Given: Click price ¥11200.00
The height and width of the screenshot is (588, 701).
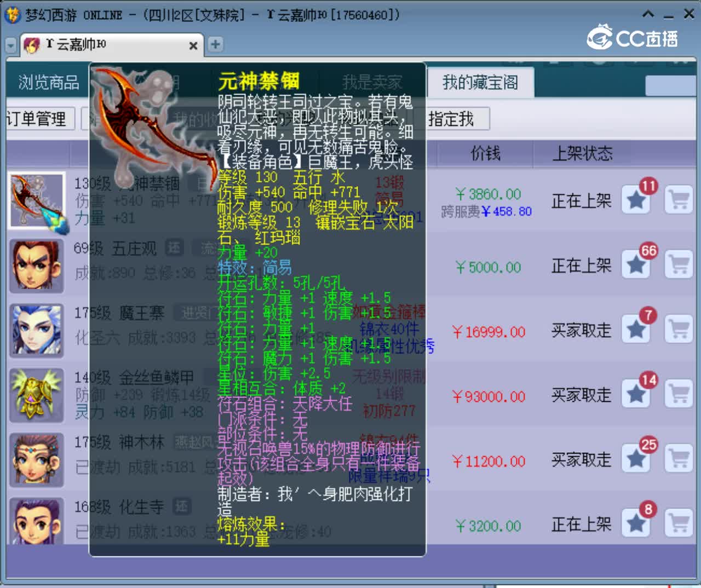Looking at the screenshot, I should click(x=489, y=461).
